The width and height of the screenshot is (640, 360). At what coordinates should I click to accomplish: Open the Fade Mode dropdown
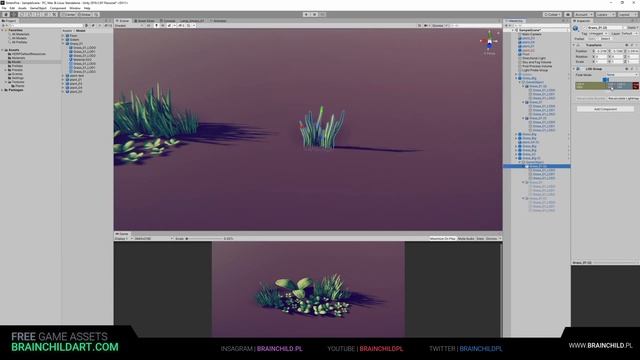621,75
